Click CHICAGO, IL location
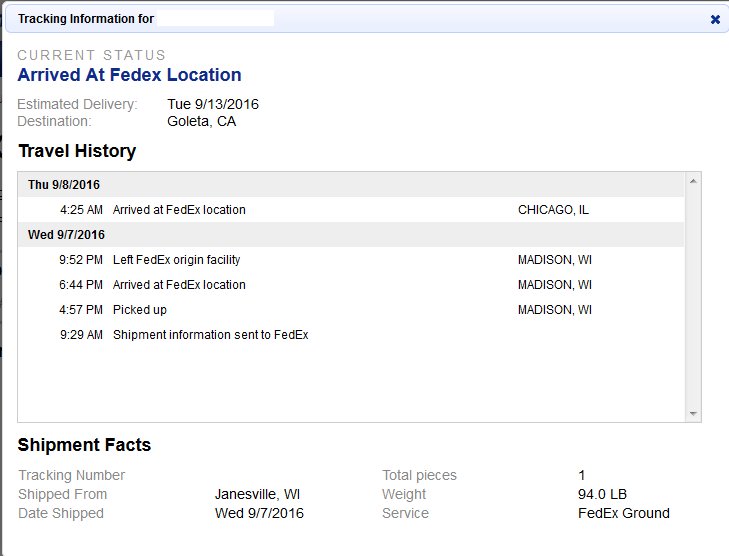The width and height of the screenshot is (729, 556). point(553,210)
